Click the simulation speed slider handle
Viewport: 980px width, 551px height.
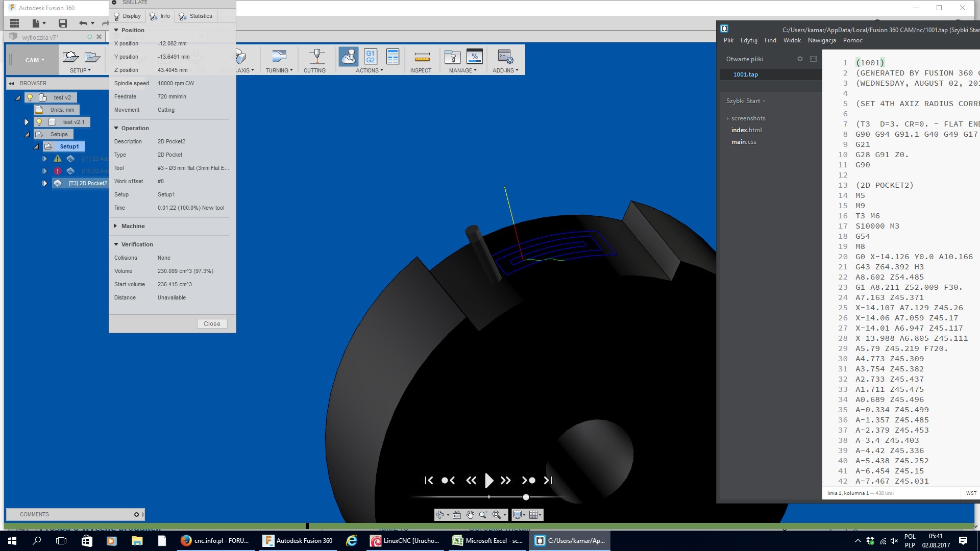(526, 497)
